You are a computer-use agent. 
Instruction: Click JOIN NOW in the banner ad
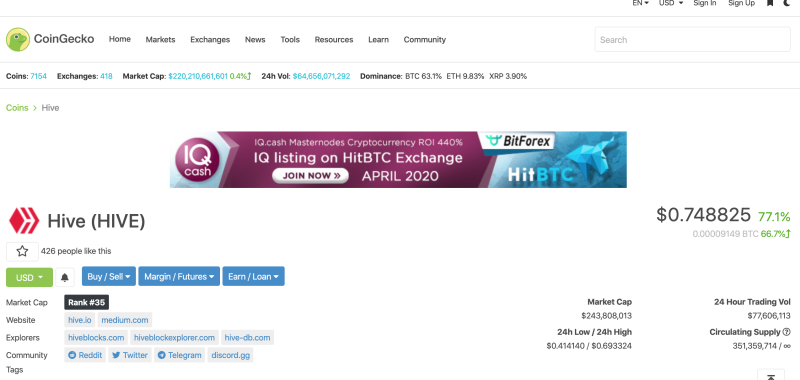coord(310,176)
